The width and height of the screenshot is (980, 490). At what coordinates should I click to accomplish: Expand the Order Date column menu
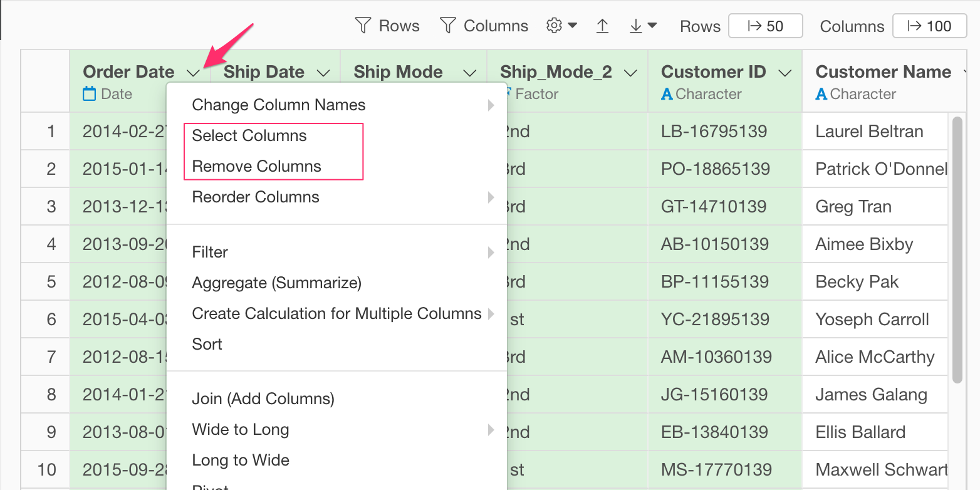194,73
